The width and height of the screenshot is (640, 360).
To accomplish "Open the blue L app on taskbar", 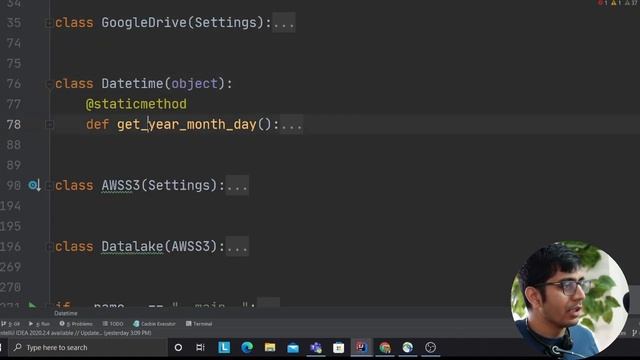I will [x=224, y=348].
